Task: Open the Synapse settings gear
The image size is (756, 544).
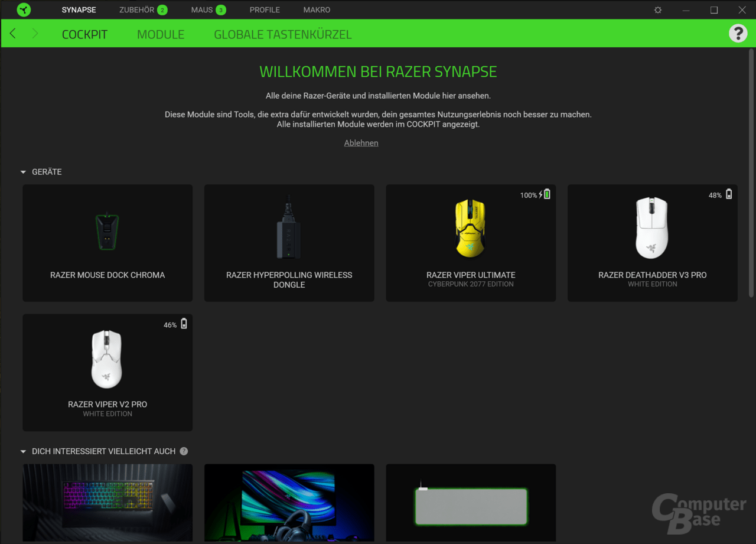Action: pyautogui.click(x=657, y=9)
